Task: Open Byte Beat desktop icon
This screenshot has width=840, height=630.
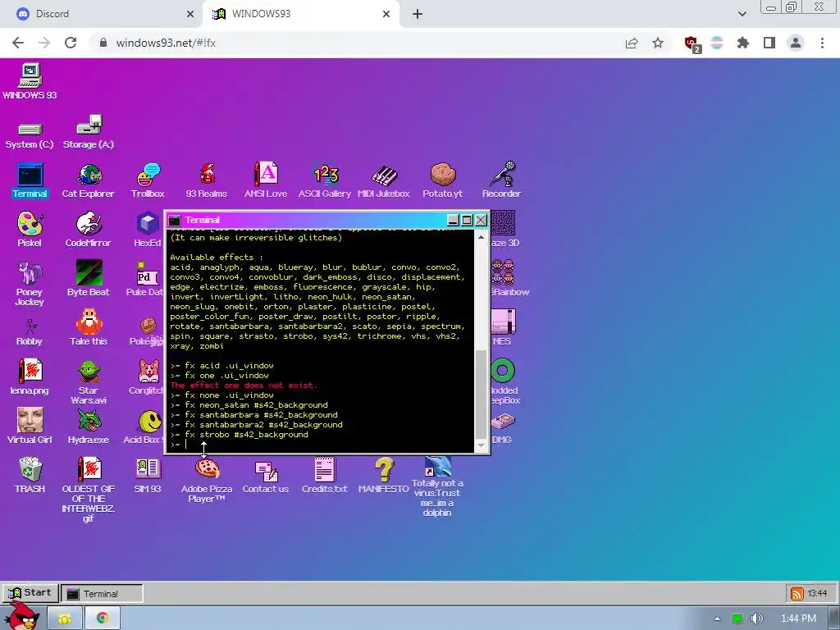Action: [89, 279]
